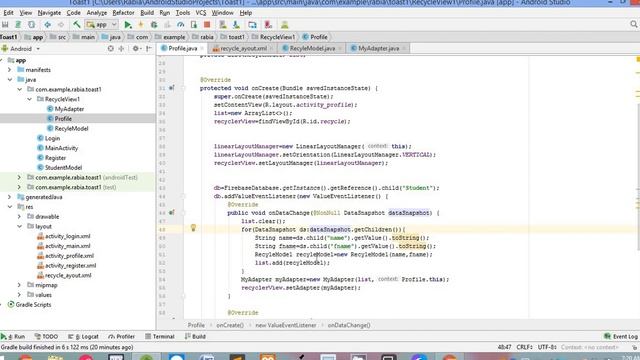This screenshot has width=640, height=360.
Task: Click the CRLF line separator status item
Action: (x=524, y=347)
